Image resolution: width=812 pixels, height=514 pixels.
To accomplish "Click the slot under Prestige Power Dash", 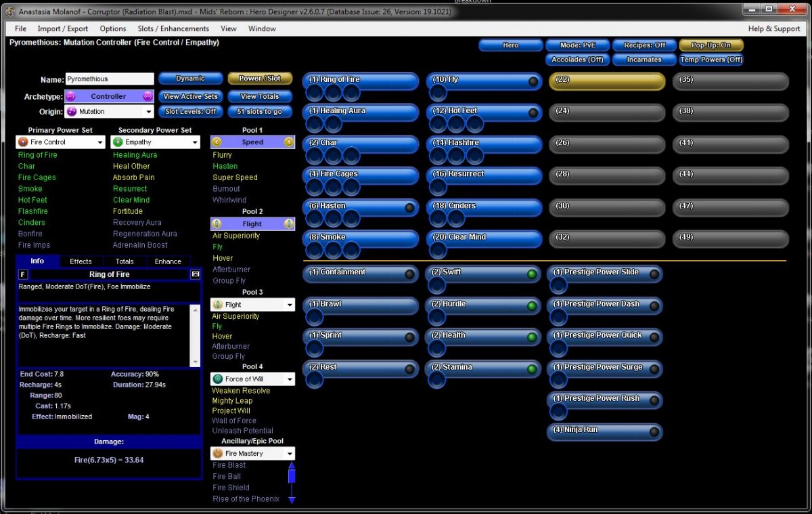I will [x=558, y=317].
